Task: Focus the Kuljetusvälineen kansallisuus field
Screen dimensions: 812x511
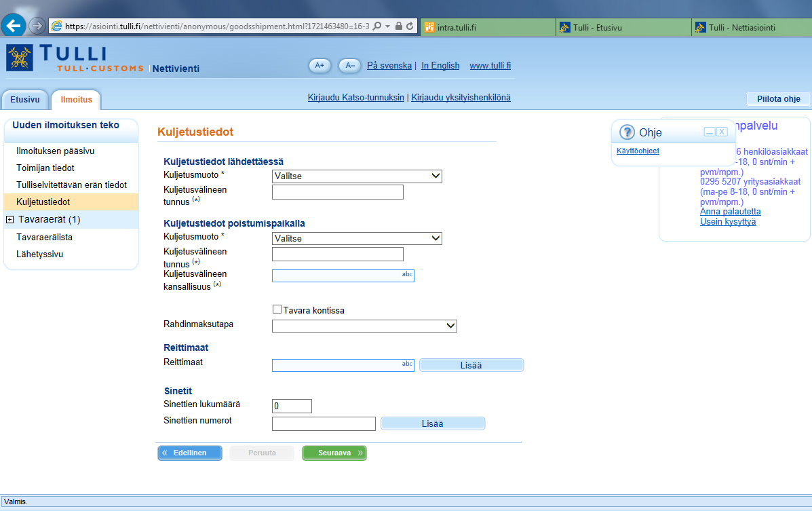Action: pos(343,276)
